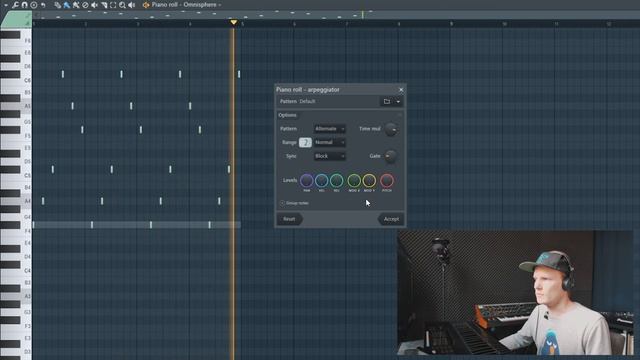Viewport: 640px width, 360px height.
Task: Open the piano roll options menu arrow
Action: click(6, 5)
